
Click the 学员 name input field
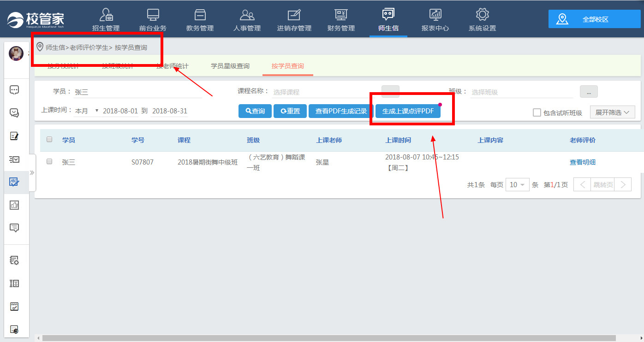pyautogui.click(x=137, y=92)
